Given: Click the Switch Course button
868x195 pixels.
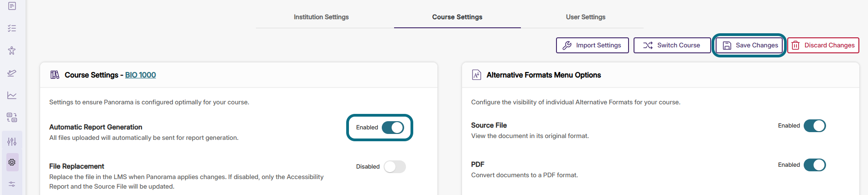Looking at the screenshot, I should click(672, 46).
